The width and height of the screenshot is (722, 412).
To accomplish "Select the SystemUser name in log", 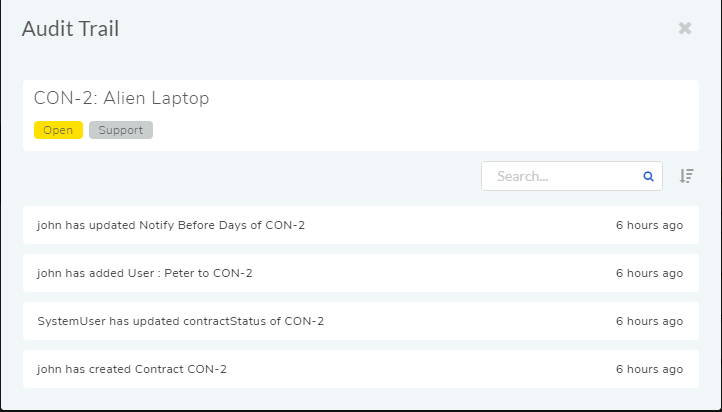I will [x=71, y=321].
